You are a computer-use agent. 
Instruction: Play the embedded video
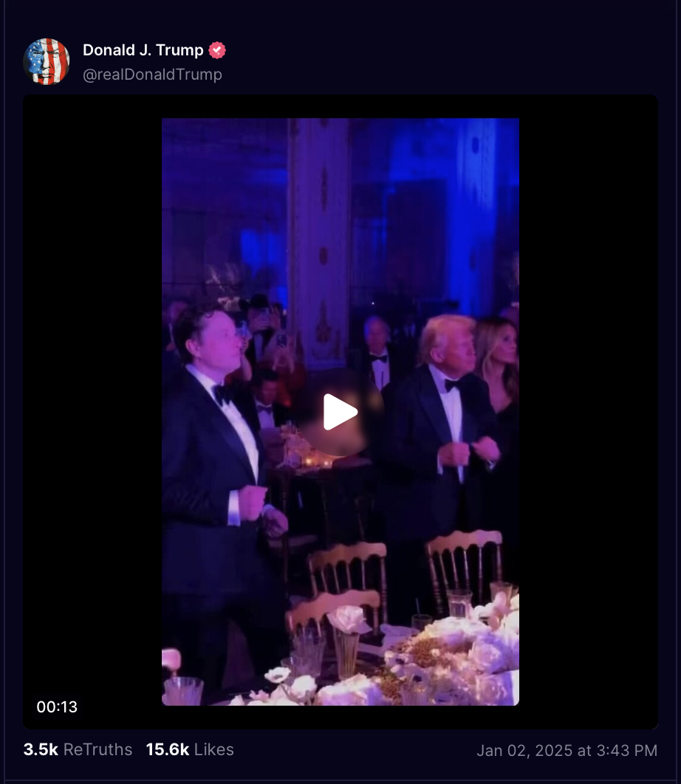340,412
